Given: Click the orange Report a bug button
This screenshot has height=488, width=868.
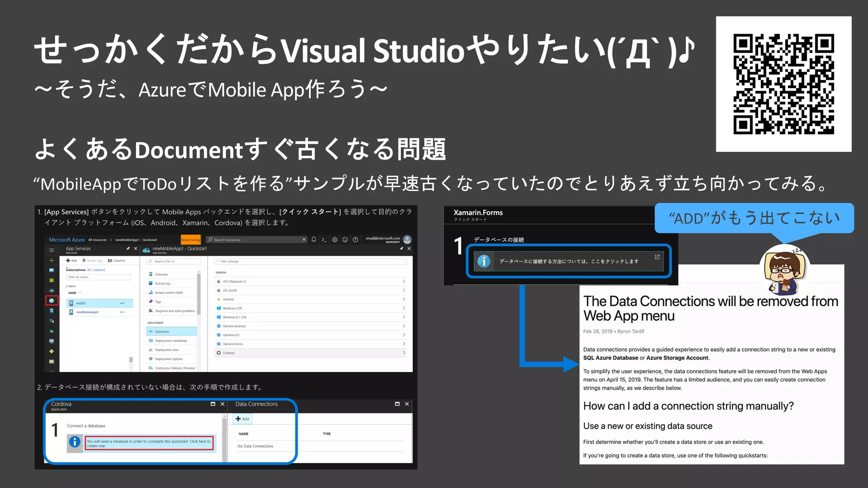Looking at the screenshot, I should (x=191, y=240).
